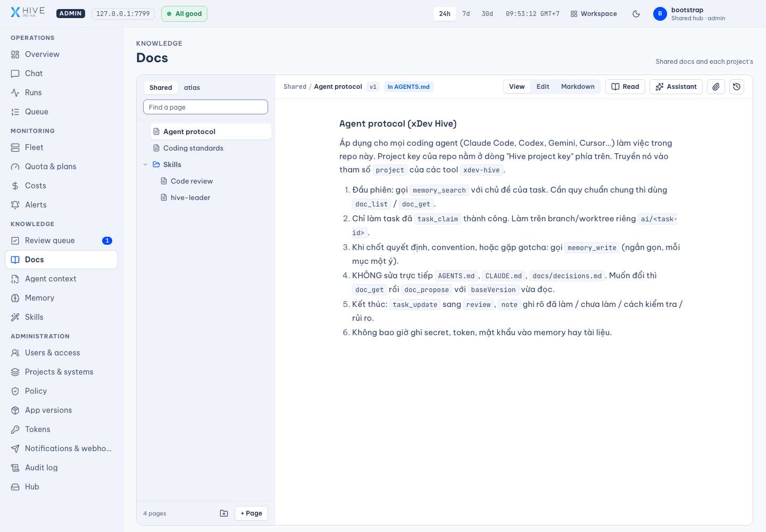Open Review queue

(x=61, y=240)
